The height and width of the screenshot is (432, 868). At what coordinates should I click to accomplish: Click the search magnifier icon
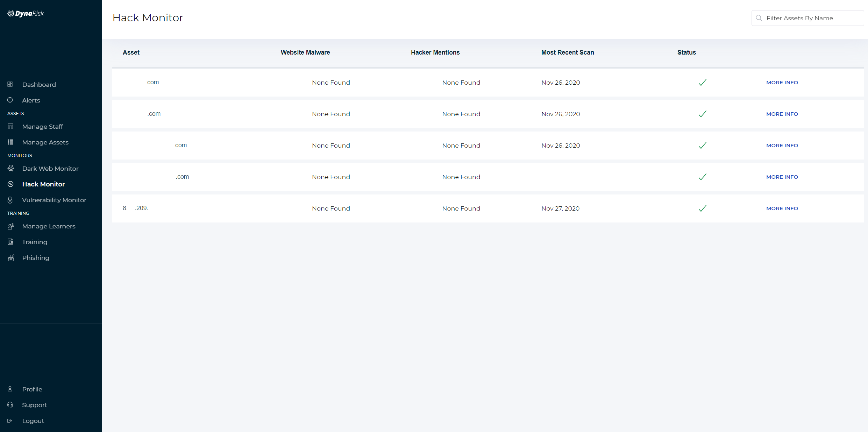coord(759,18)
